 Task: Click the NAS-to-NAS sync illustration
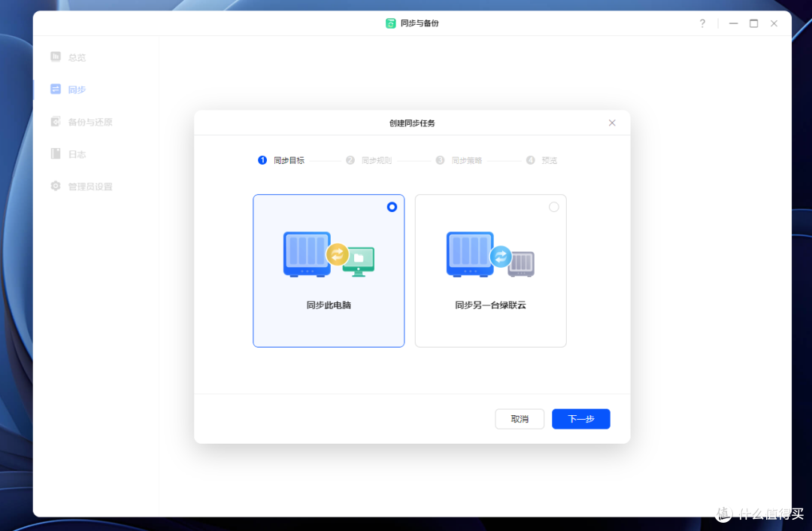click(490, 254)
